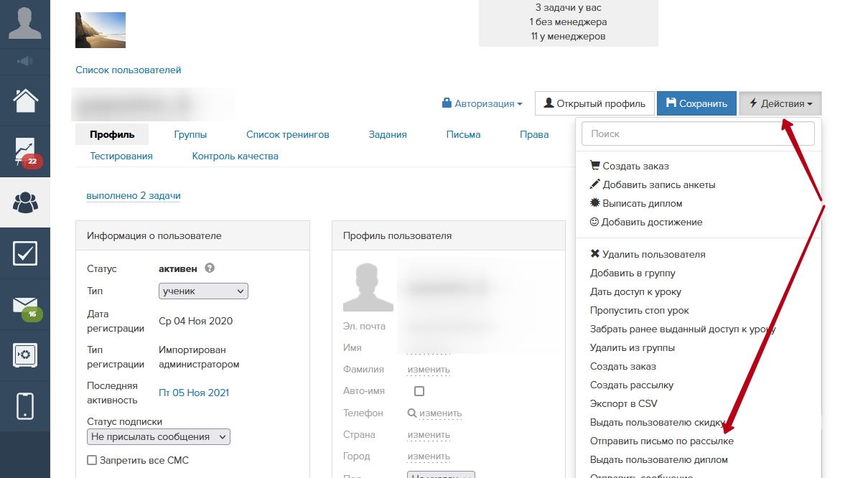Open the analytics chart icon with badge 22
This screenshot has width=868, height=478.
coord(25,151)
